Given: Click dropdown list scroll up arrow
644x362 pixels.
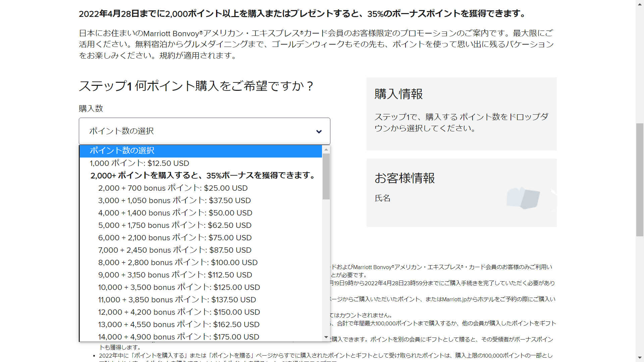Looking at the screenshot, I should (326, 150).
